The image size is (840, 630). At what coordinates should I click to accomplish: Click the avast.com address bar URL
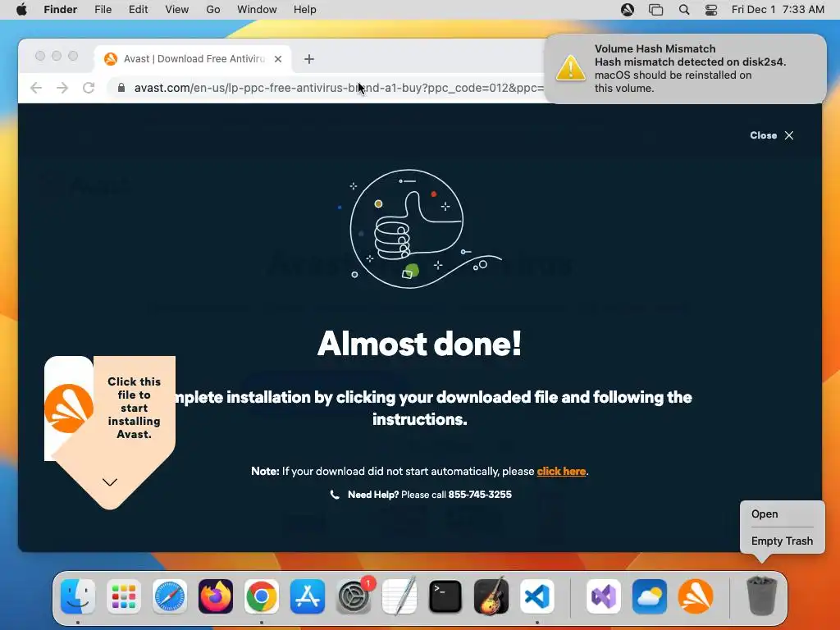pyautogui.click(x=339, y=88)
